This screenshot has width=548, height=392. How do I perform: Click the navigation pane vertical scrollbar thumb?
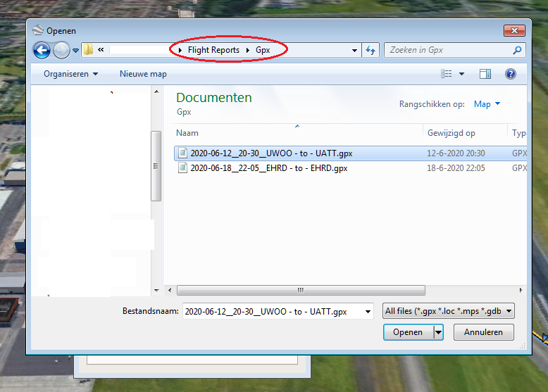(156, 166)
